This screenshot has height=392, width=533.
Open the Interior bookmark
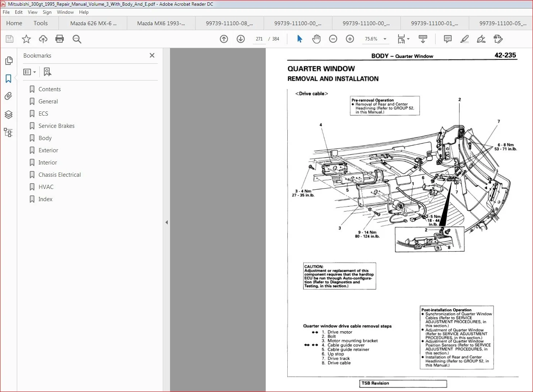pos(48,163)
